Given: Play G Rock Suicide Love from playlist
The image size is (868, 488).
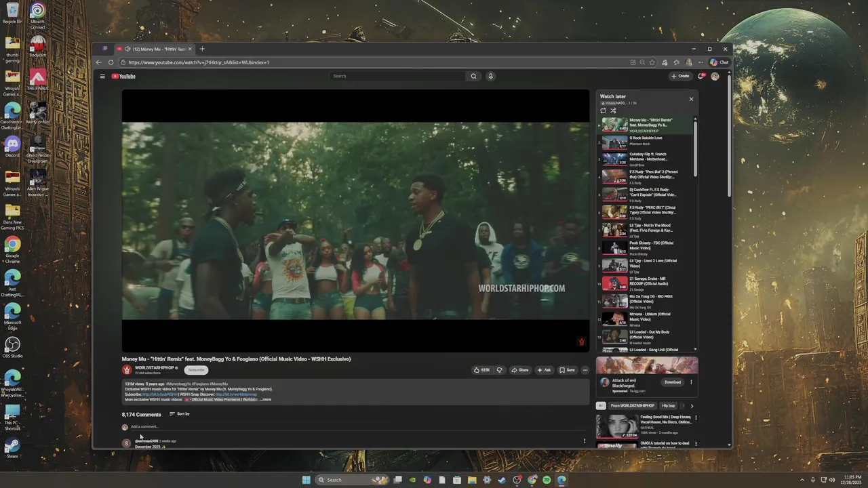Looking at the screenshot, I should click(x=644, y=142).
